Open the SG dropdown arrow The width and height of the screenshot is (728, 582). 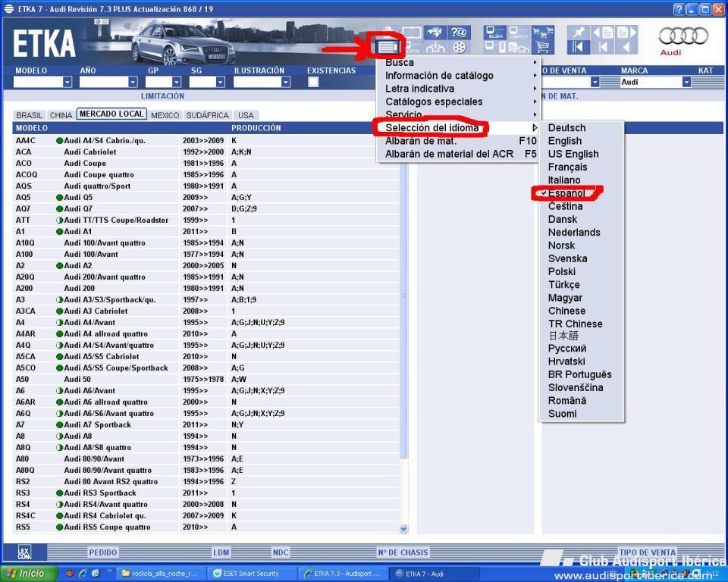(x=220, y=82)
